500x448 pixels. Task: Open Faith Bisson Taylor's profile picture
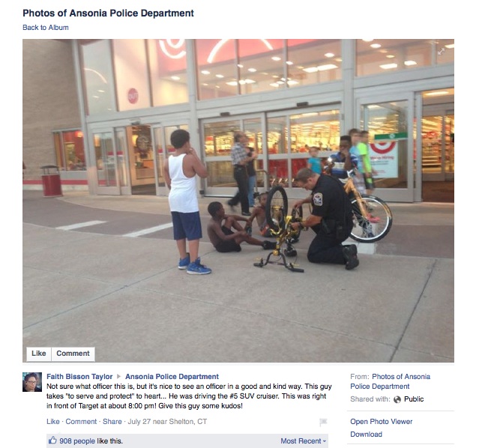32,382
